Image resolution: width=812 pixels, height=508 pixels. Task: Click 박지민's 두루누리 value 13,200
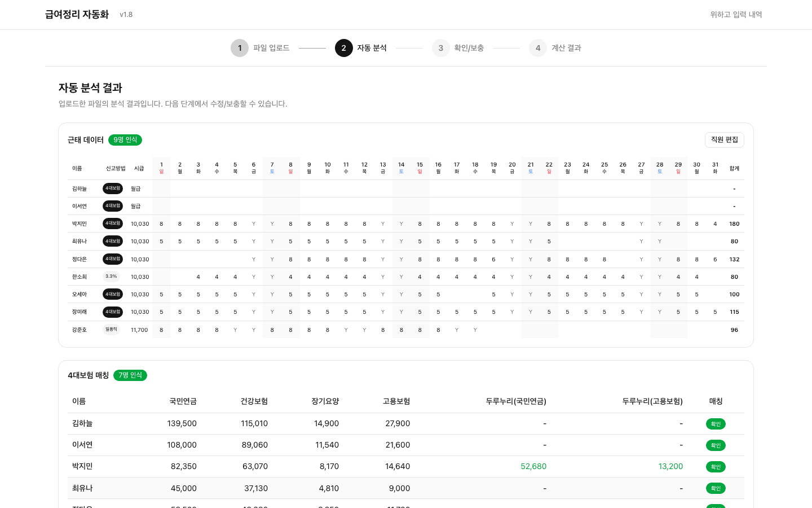(x=670, y=466)
